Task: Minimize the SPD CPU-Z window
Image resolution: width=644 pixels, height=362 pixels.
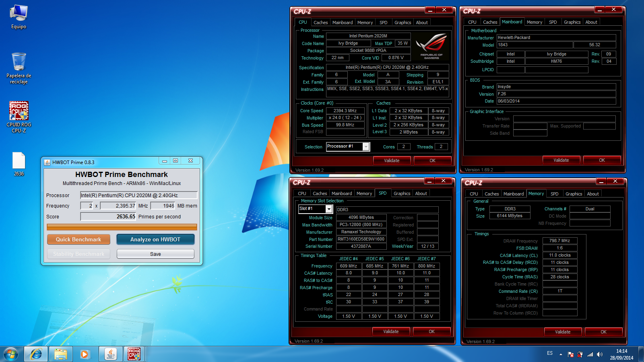Action: (429, 181)
